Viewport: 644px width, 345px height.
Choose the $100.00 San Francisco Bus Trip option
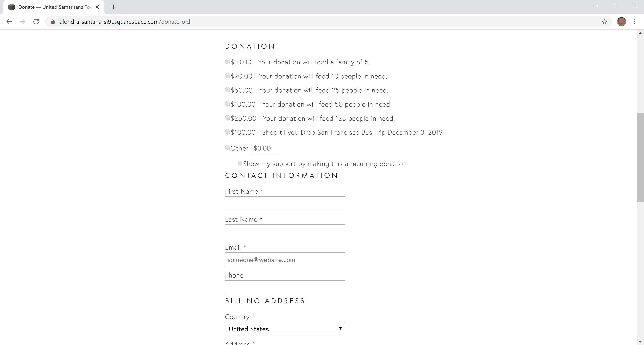tap(228, 132)
